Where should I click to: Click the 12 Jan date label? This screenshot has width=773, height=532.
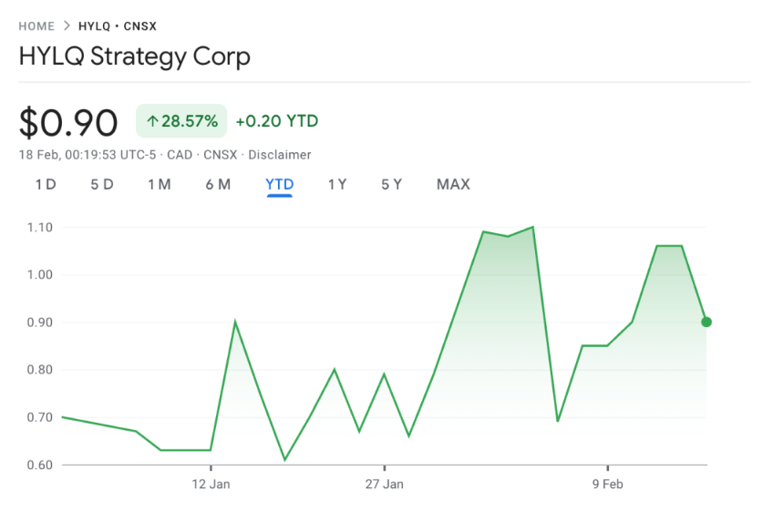211,484
